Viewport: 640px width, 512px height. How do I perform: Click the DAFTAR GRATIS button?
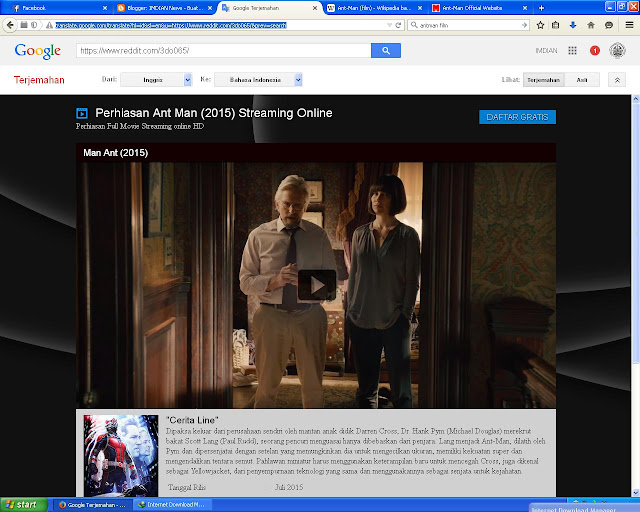pyautogui.click(x=517, y=117)
